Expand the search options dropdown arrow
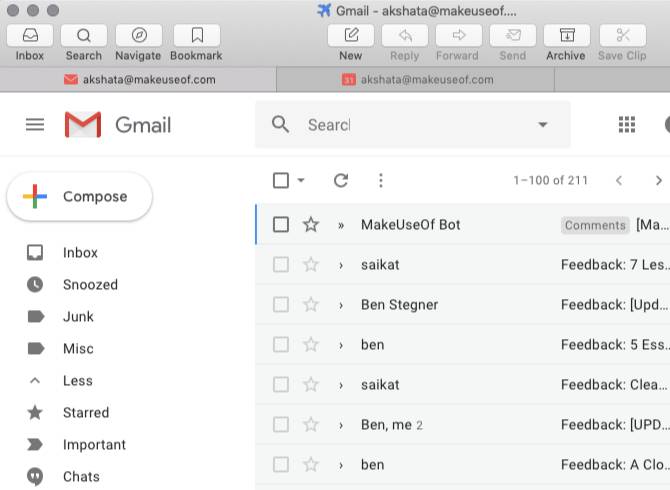Image resolution: width=670 pixels, height=490 pixels. tap(543, 125)
